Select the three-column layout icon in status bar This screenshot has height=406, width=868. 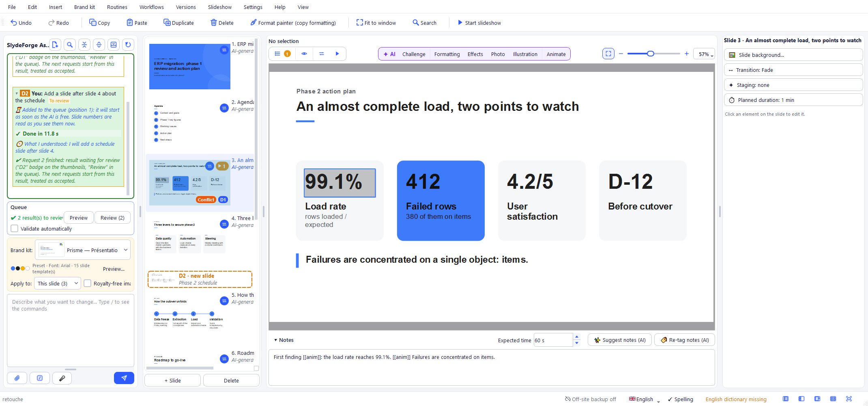(786, 399)
